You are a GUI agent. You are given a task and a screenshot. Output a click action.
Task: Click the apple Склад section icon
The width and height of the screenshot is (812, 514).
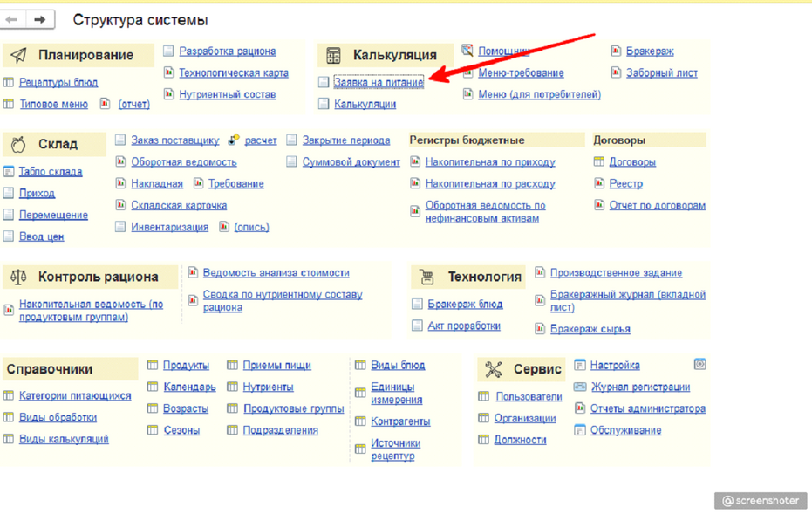[x=18, y=144]
